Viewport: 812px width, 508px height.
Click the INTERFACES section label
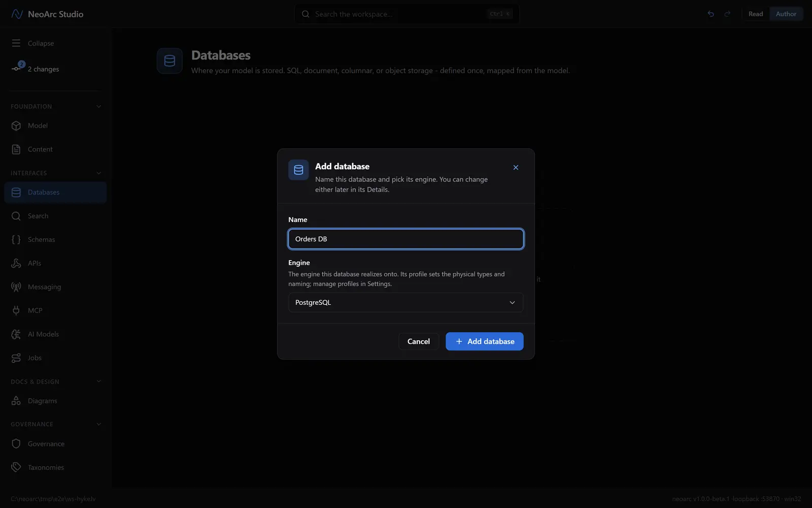click(29, 173)
